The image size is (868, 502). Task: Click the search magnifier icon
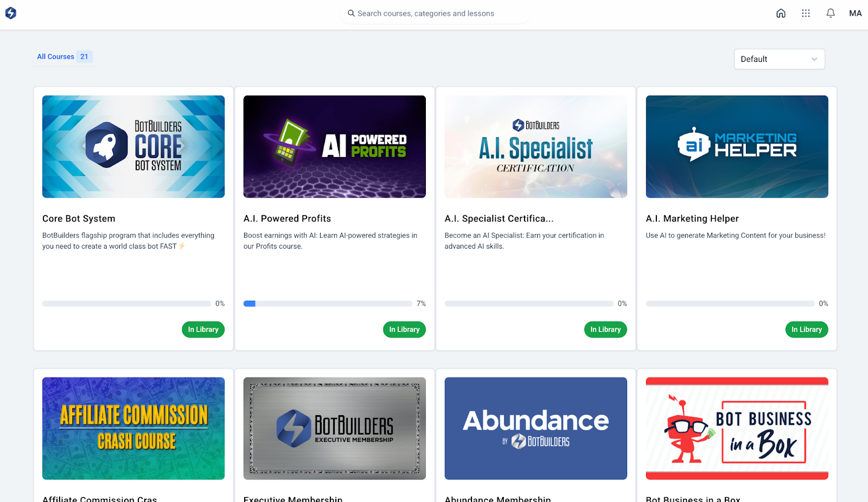[351, 13]
